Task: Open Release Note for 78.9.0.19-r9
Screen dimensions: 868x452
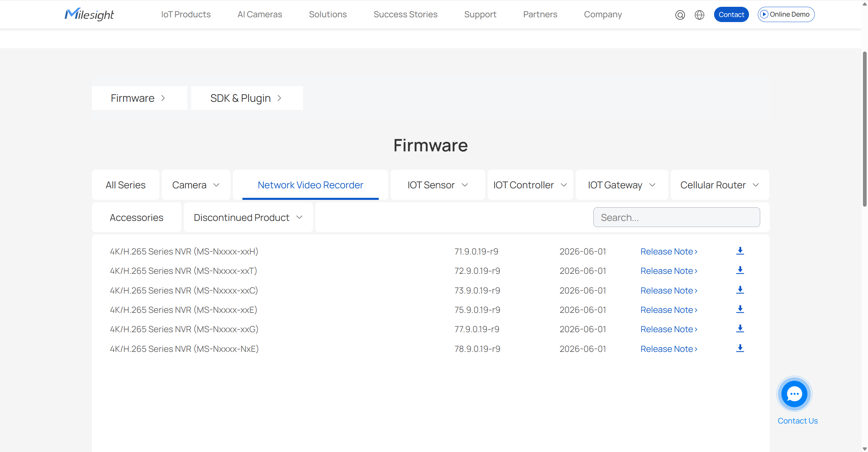Action: pyautogui.click(x=669, y=349)
